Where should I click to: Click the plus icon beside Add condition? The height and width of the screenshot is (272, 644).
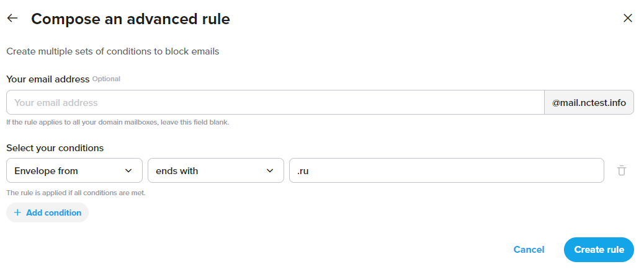[17, 213]
